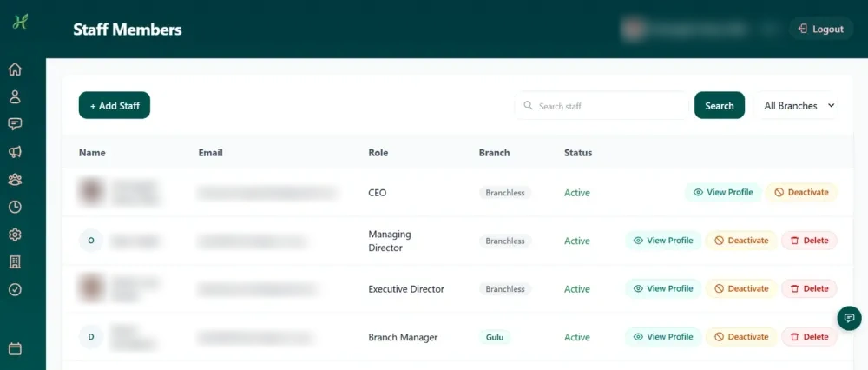Open the user profile sidebar icon
The image size is (868, 370).
pos(15,97)
